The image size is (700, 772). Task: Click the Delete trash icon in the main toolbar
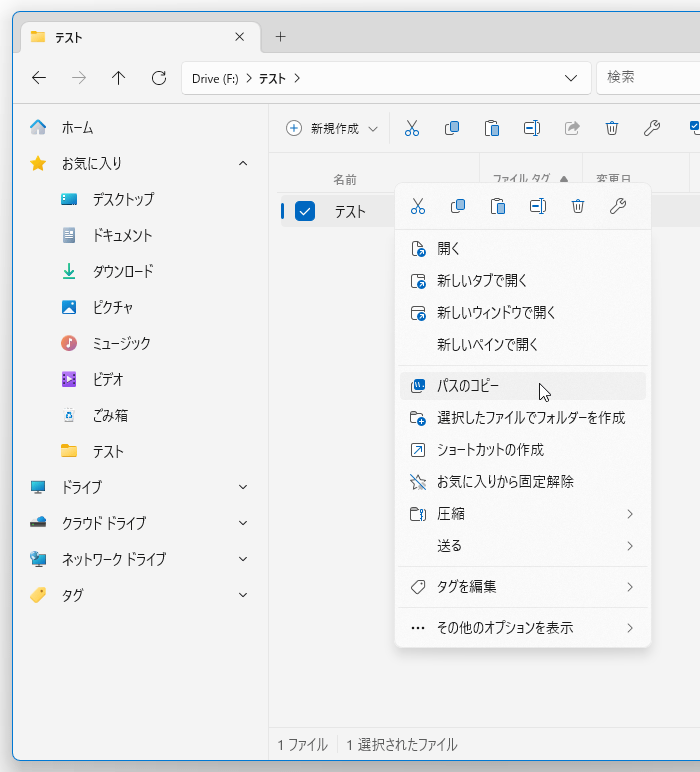[612, 129]
